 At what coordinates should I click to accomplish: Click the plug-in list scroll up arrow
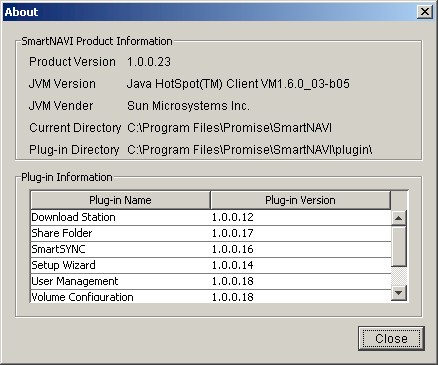pos(398,218)
